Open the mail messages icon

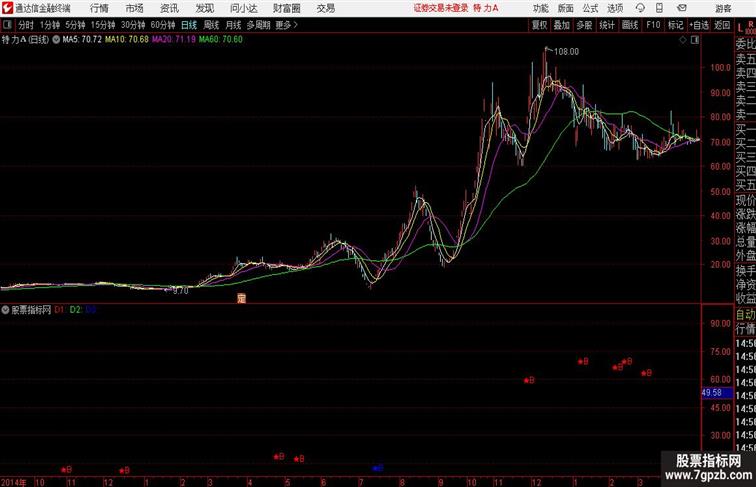tap(681, 8)
